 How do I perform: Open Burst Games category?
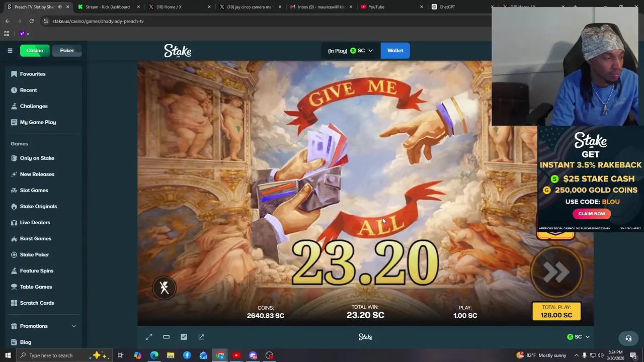point(35,238)
